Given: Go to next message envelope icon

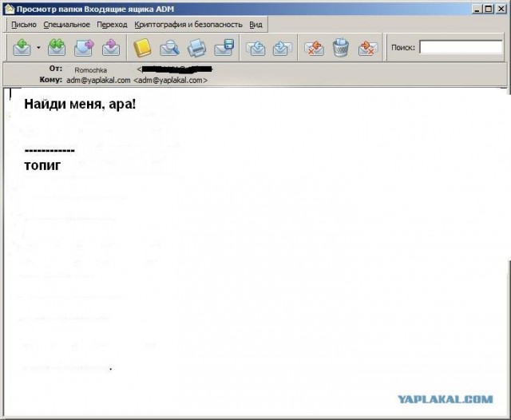Looking at the screenshot, I should (282, 48).
